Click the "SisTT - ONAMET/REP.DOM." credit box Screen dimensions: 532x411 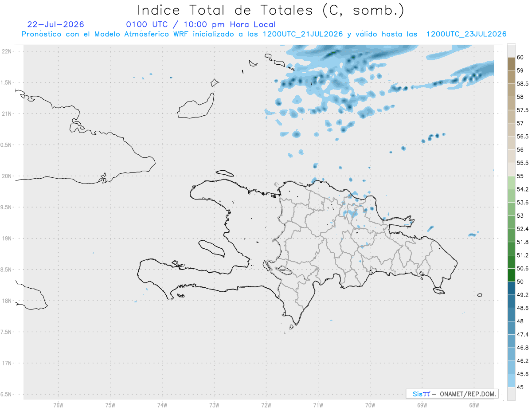452,394
